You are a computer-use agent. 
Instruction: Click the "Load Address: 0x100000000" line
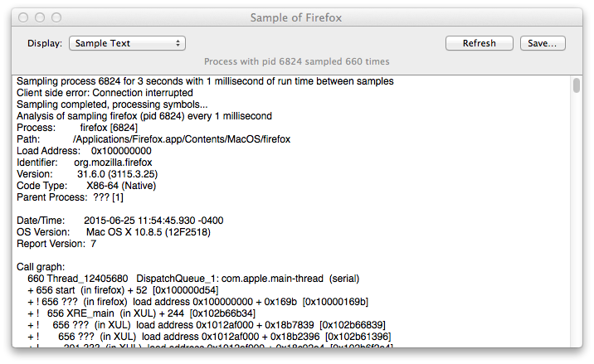pyautogui.click(x=84, y=151)
